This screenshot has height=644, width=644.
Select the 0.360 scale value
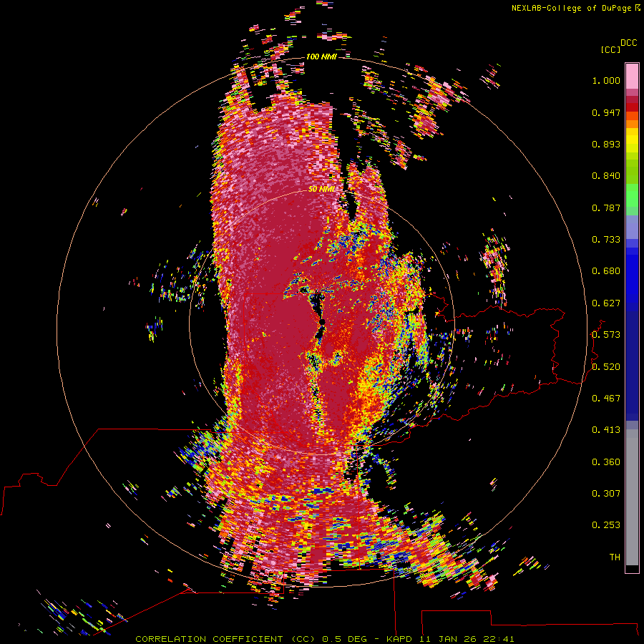606,462
